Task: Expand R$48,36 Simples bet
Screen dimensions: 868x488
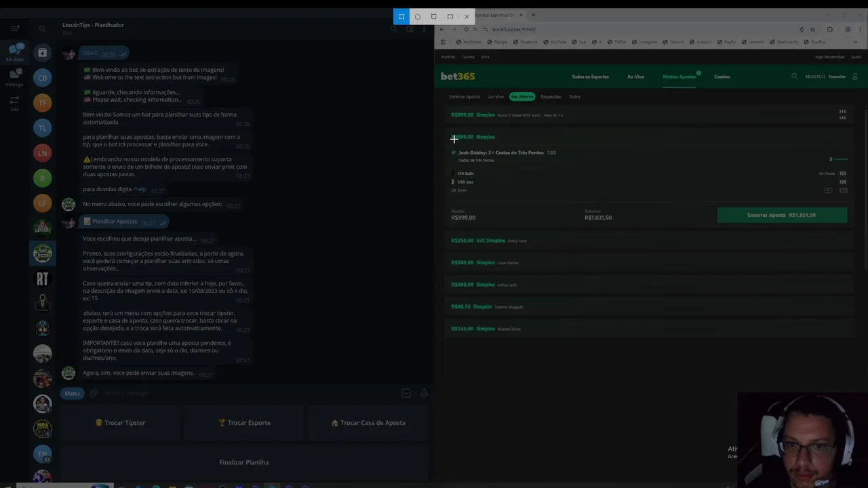Action: 649,306
